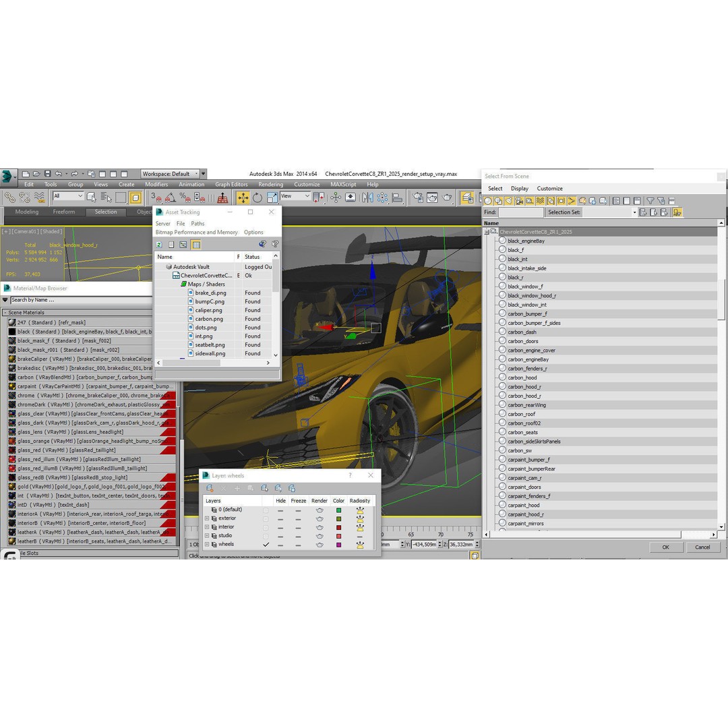The width and height of the screenshot is (728, 728).
Task: Switch Asset Tracking to table view icon
Action: (196, 245)
